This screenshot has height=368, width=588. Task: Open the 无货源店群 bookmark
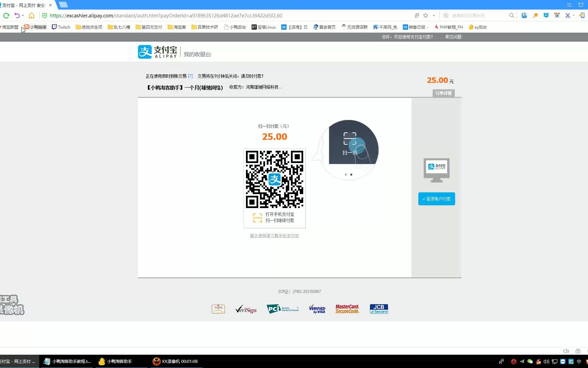355,27
